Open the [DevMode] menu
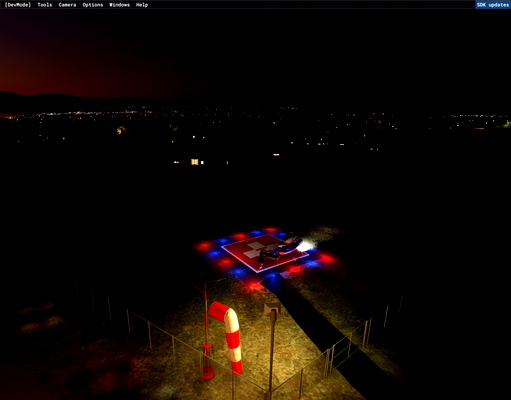Image resolution: width=511 pixels, height=400 pixels. pyautogui.click(x=18, y=5)
